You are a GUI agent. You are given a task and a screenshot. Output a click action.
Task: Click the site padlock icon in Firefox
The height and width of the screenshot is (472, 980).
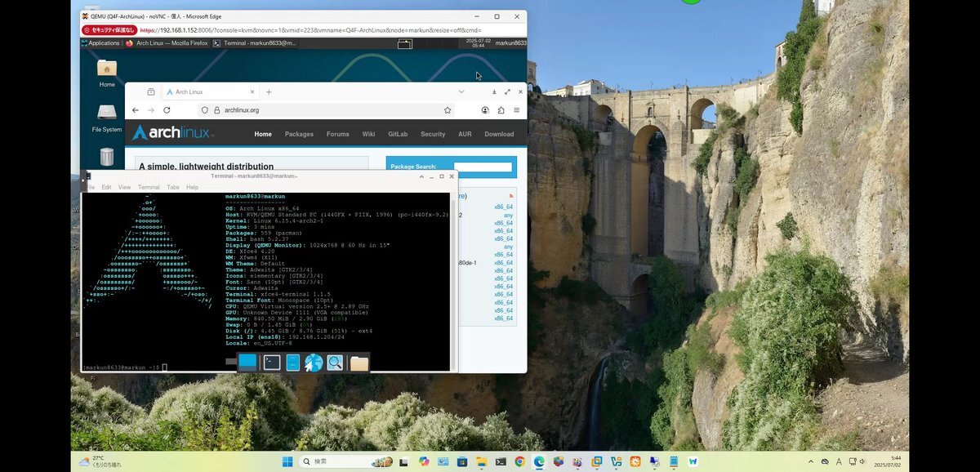pos(217,110)
